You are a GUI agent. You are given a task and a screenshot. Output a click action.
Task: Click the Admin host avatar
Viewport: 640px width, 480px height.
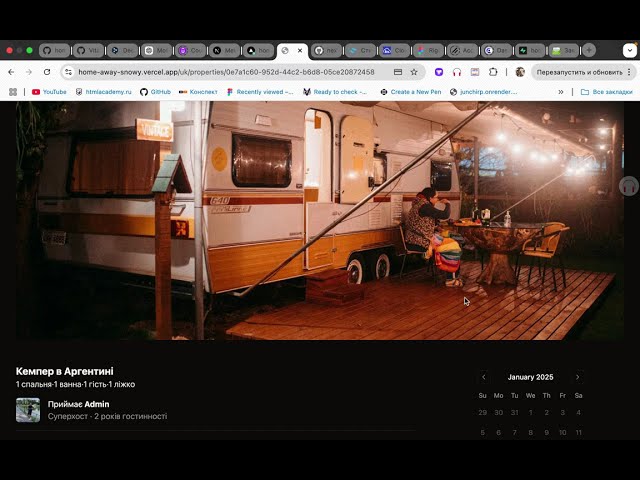coord(28,410)
